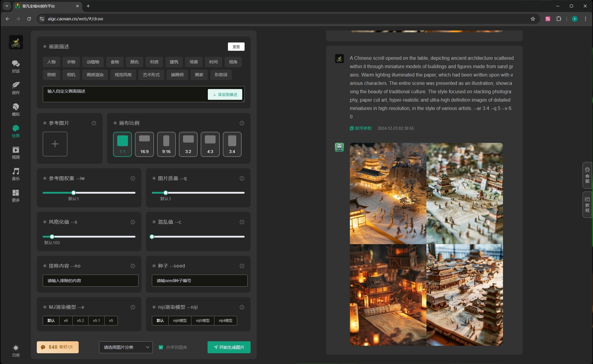Screen dimensions: 593x364
Task: Select the 16:9 canvas ratio
Action: [144, 144]
